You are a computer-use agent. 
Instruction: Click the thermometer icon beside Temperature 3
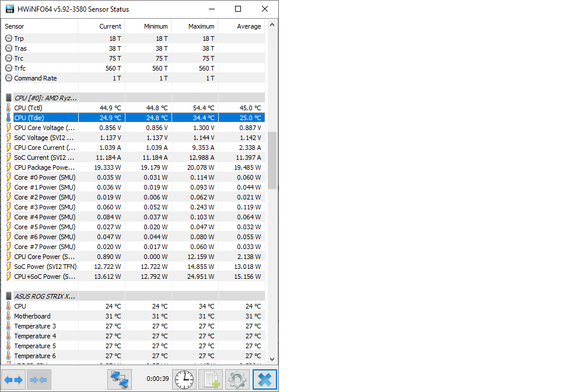[9, 326]
